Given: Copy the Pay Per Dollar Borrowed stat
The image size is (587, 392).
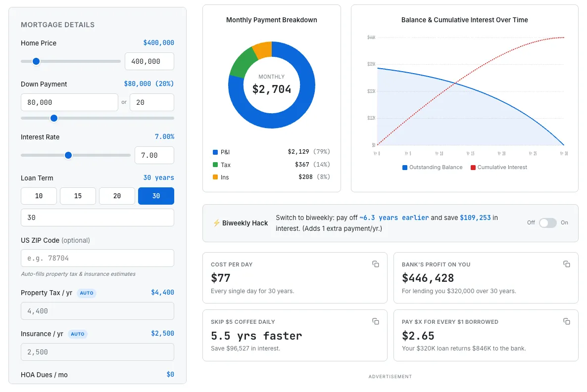Looking at the screenshot, I should coord(567,321).
